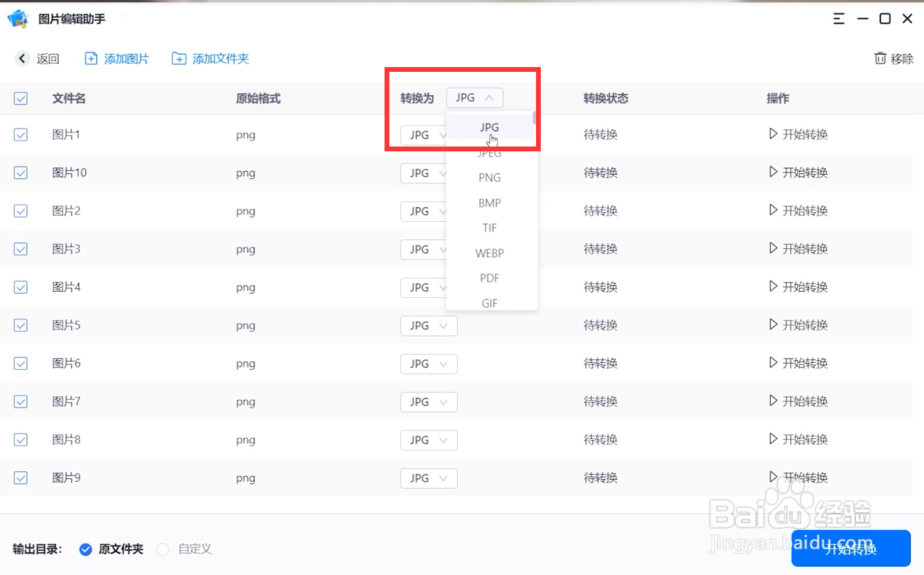Open the hamburger menu in title bar

[839, 19]
